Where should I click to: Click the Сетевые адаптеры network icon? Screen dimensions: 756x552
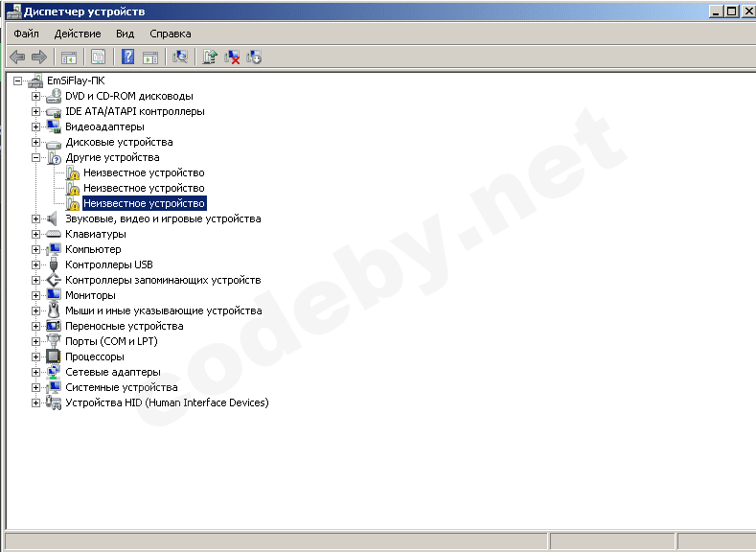[54, 372]
